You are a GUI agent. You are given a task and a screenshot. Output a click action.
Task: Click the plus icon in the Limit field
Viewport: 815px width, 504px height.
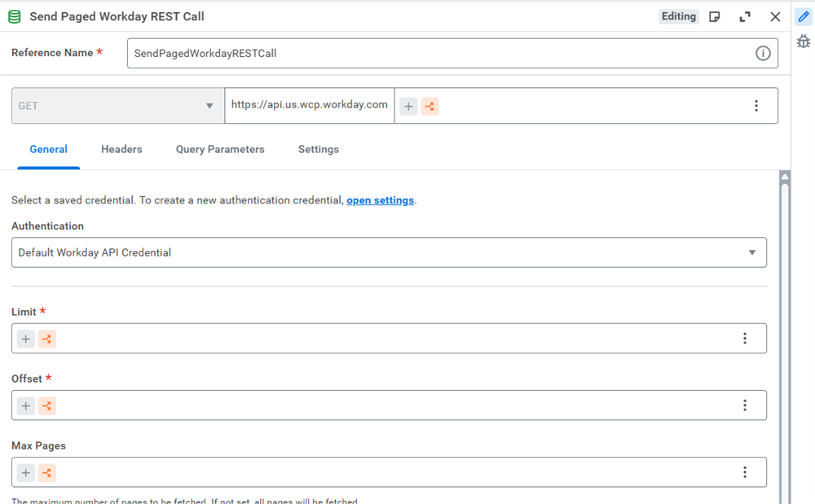(x=25, y=339)
